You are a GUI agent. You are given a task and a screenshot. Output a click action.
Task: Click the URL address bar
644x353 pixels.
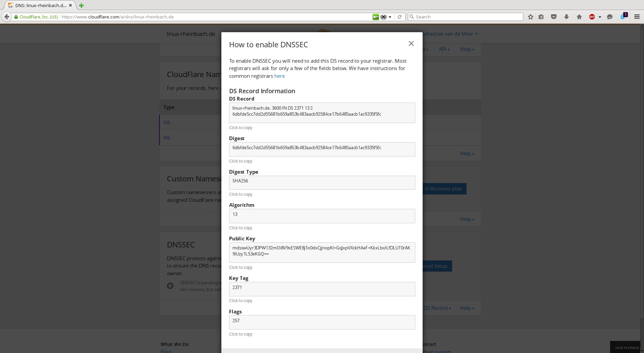215,17
